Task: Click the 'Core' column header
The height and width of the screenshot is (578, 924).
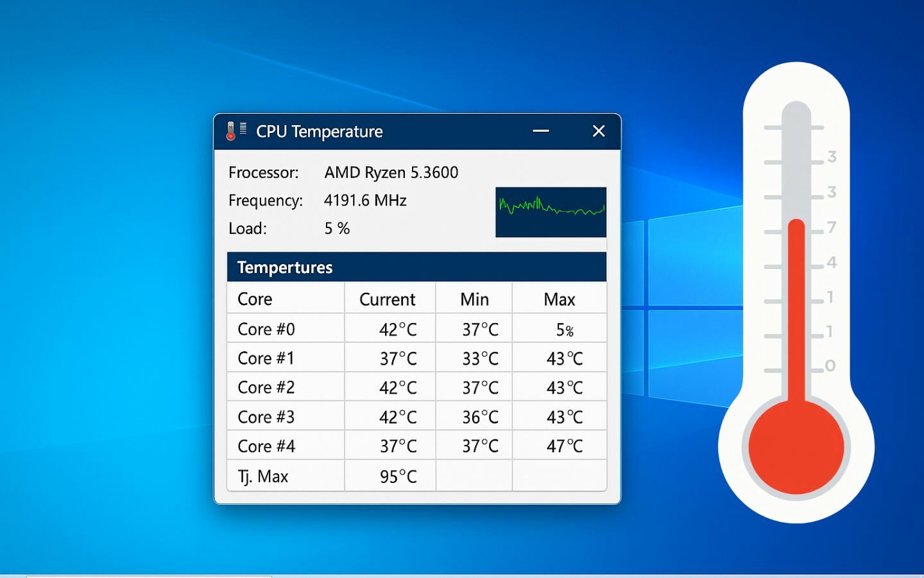Action: [255, 299]
